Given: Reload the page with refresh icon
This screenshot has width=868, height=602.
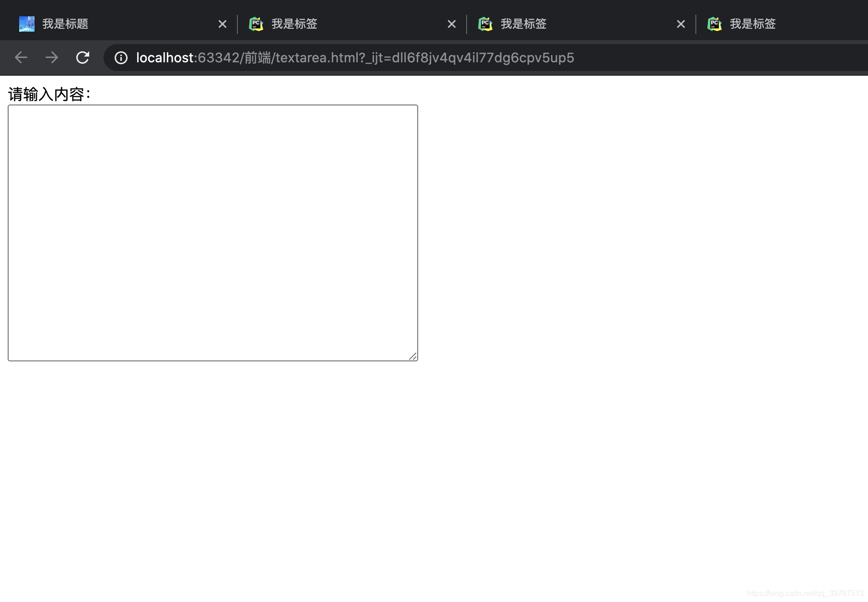Looking at the screenshot, I should pos(83,58).
